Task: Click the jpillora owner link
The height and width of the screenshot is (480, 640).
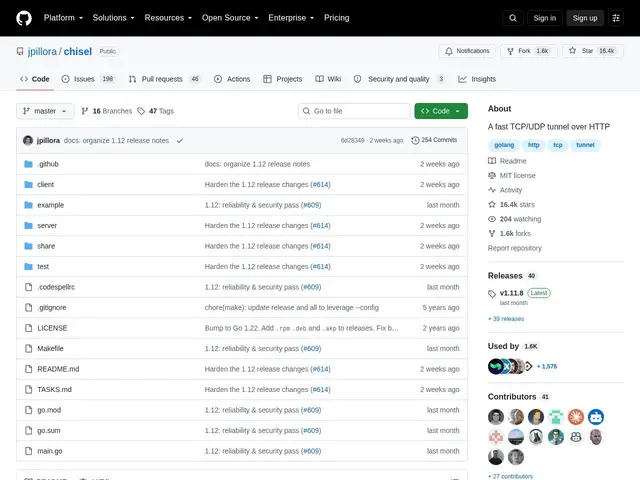Action: 42,51
